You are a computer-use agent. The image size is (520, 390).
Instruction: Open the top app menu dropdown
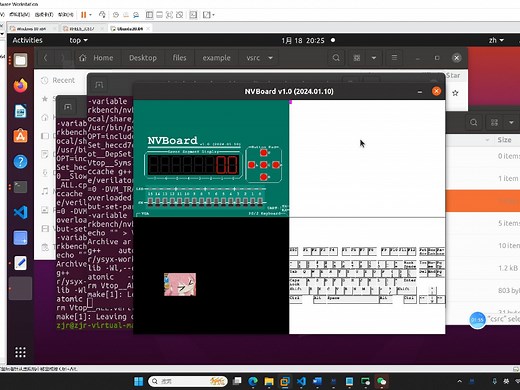(78, 40)
